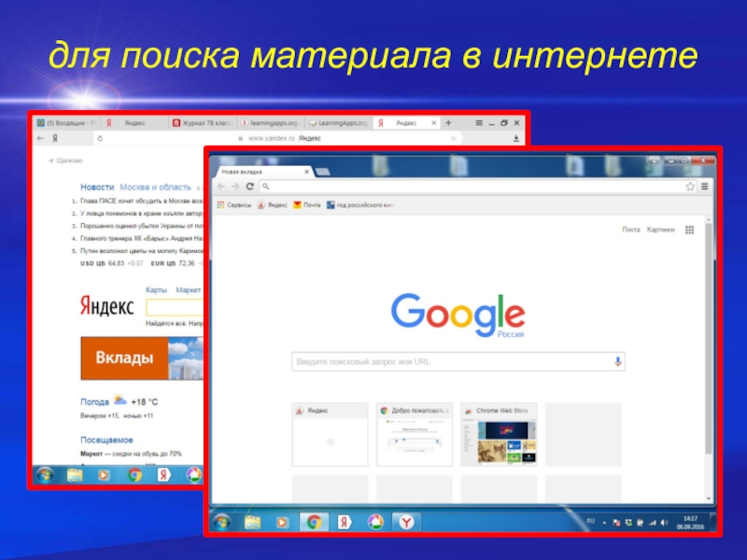
Task: Open news item 'Путин возложил цветы'
Action: click(142, 250)
